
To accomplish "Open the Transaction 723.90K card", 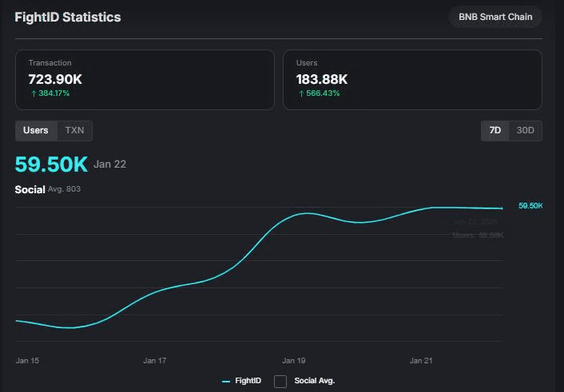I will tap(145, 80).
